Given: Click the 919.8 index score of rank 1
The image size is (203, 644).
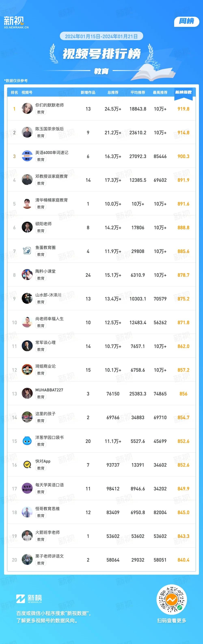Looking at the screenshot, I should tap(183, 109).
